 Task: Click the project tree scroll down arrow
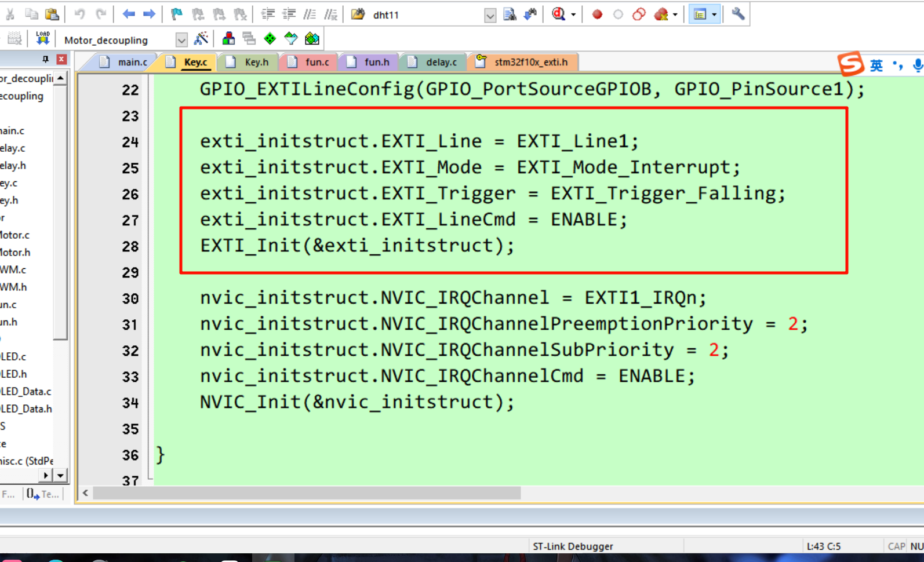(x=60, y=476)
